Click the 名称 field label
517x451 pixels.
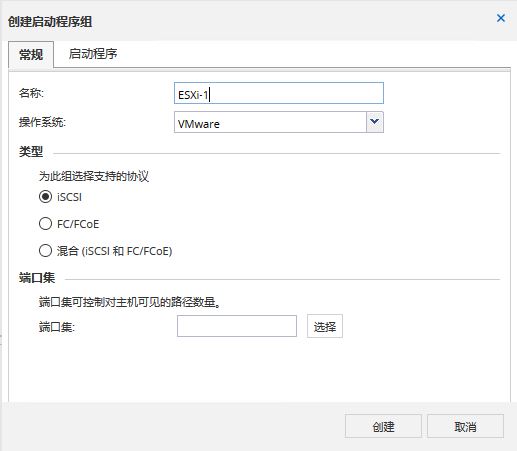[x=31, y=93]
